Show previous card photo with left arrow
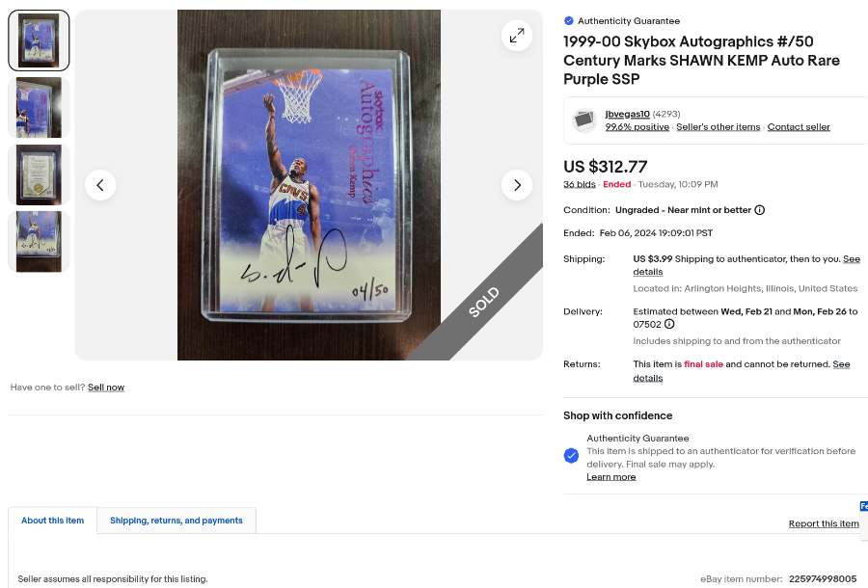 tap(100, 185)
